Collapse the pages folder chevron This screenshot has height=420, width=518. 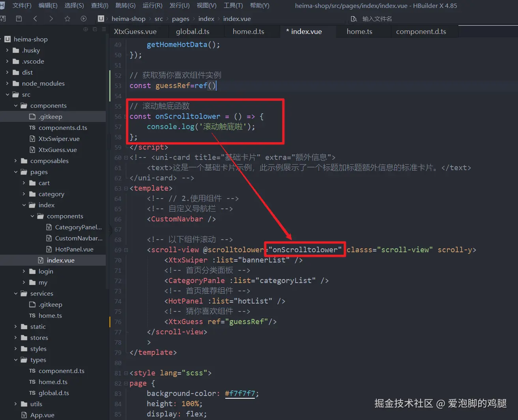point(15,172)
